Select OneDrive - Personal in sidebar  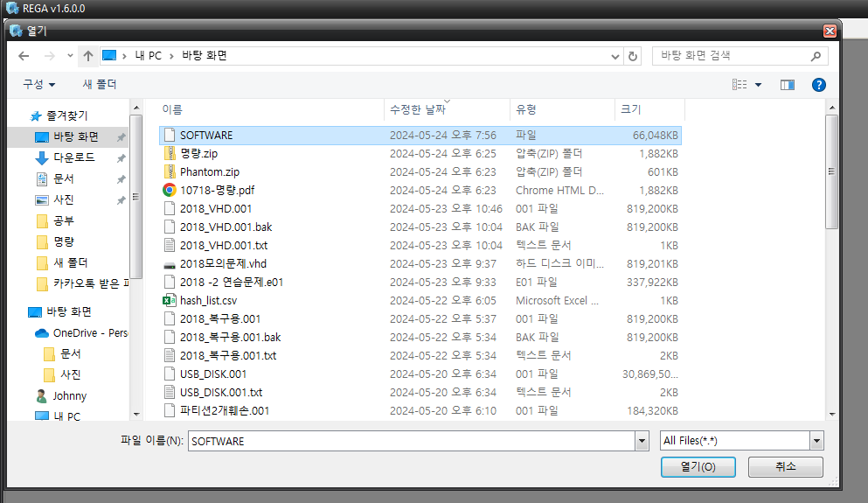point(80,333)
